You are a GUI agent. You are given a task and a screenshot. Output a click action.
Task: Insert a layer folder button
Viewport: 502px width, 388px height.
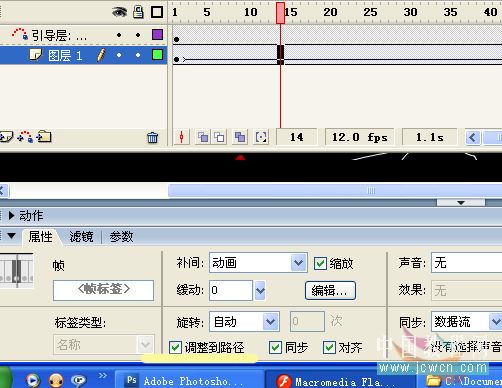click(x=44, y=137)
